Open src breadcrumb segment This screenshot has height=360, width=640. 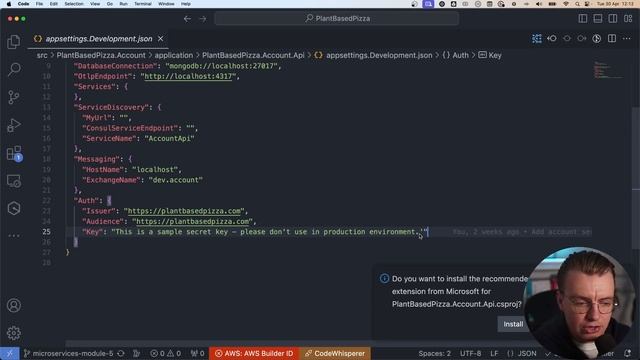42,55
